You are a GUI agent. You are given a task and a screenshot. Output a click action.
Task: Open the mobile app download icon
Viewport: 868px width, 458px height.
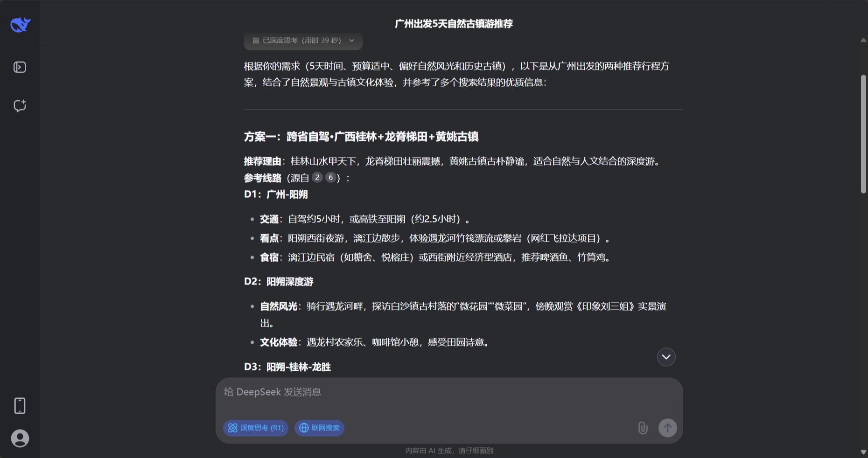(20, 406)
